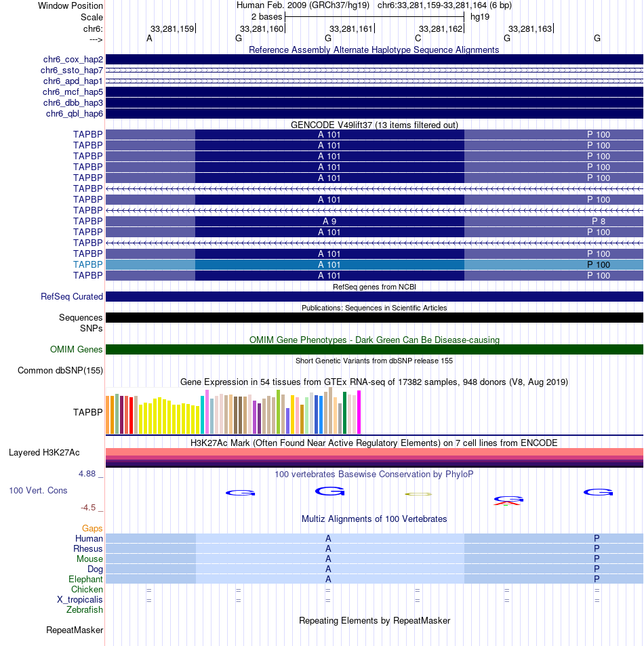Click the Scale label
Image resolution: width=644 pixels, height=646 pixels.
[92, 18]
